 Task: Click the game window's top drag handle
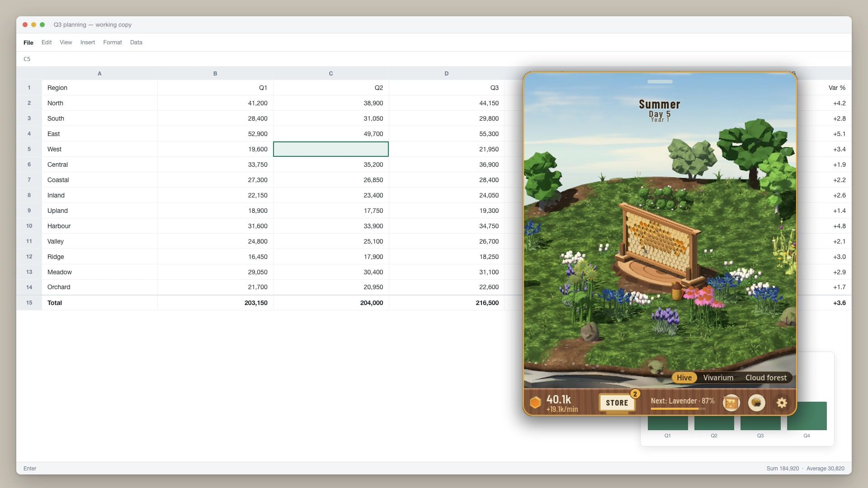point(660,82)
